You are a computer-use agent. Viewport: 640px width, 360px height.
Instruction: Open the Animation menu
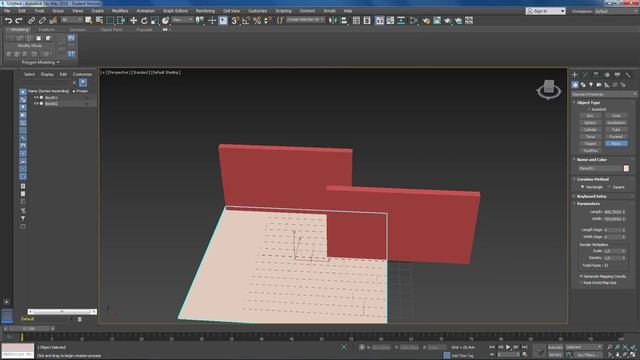(145, 11)
